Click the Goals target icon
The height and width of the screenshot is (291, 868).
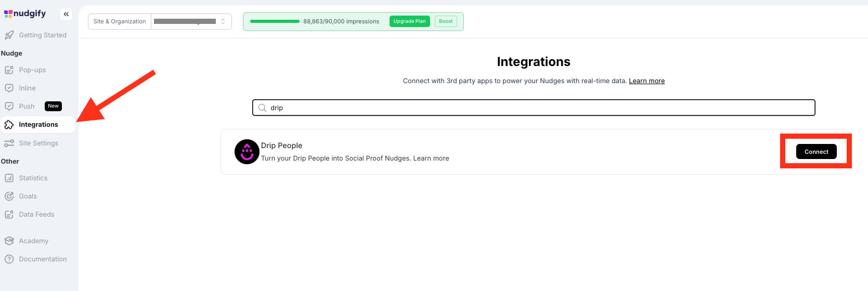9,196
